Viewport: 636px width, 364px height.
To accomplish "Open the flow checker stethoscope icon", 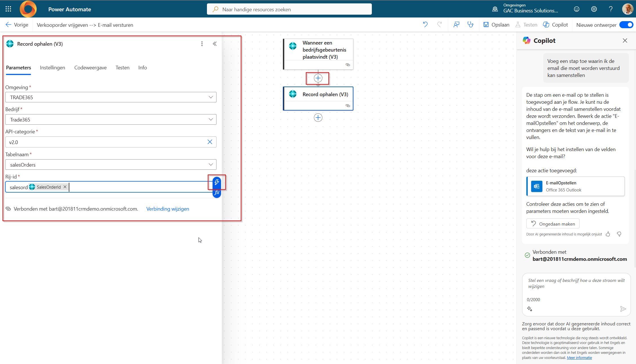I will point(470,25).
